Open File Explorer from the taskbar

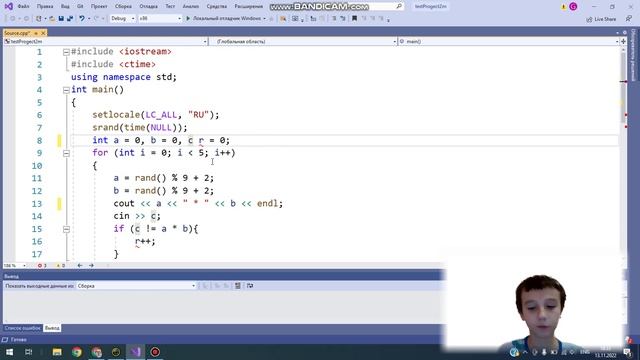pos(57,352)
